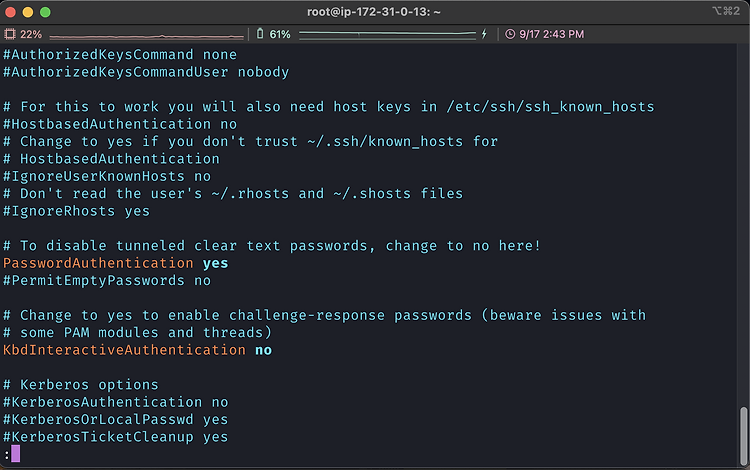Click the vertical scrollbar thumb

(743, 434)
